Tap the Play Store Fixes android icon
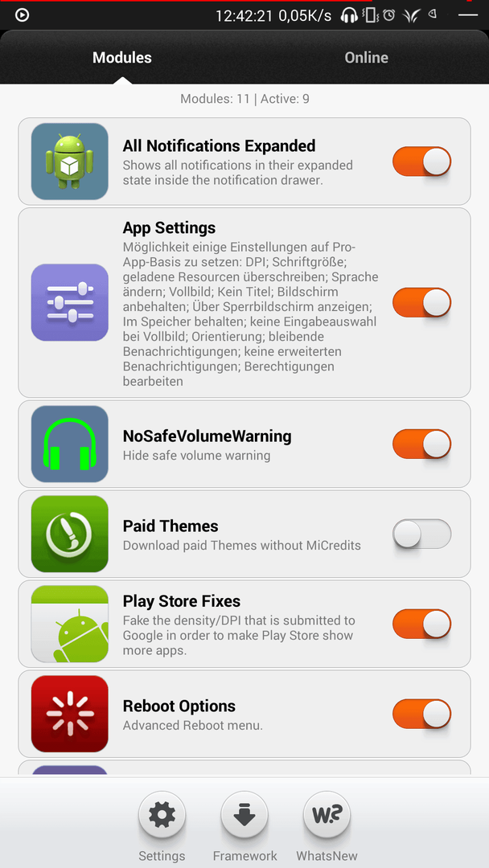 click(x=70, y=624)
